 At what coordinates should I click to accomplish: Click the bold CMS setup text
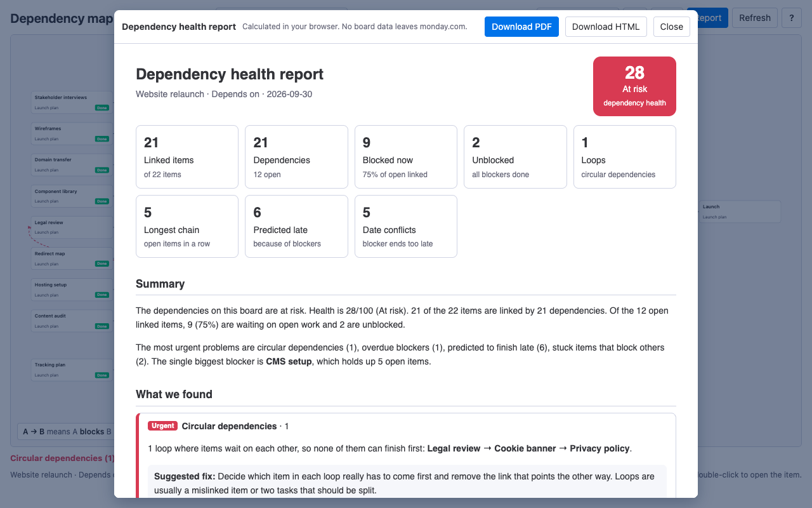[289, 361]
